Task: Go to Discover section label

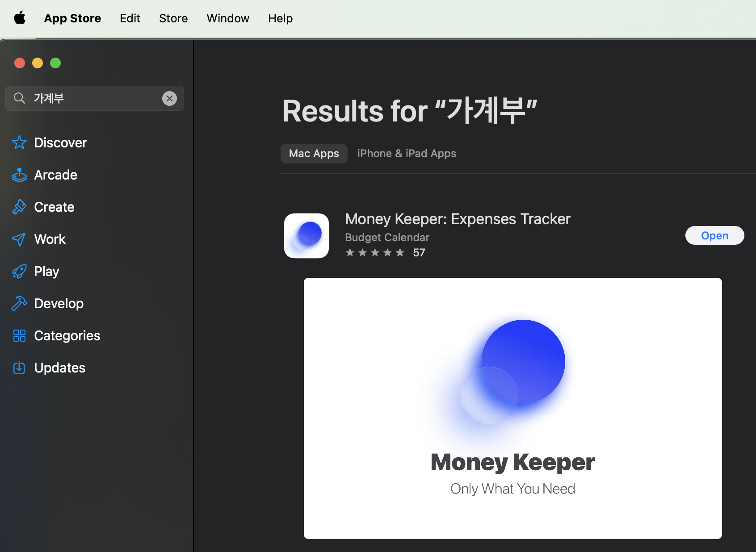Action: click(60, 142)
